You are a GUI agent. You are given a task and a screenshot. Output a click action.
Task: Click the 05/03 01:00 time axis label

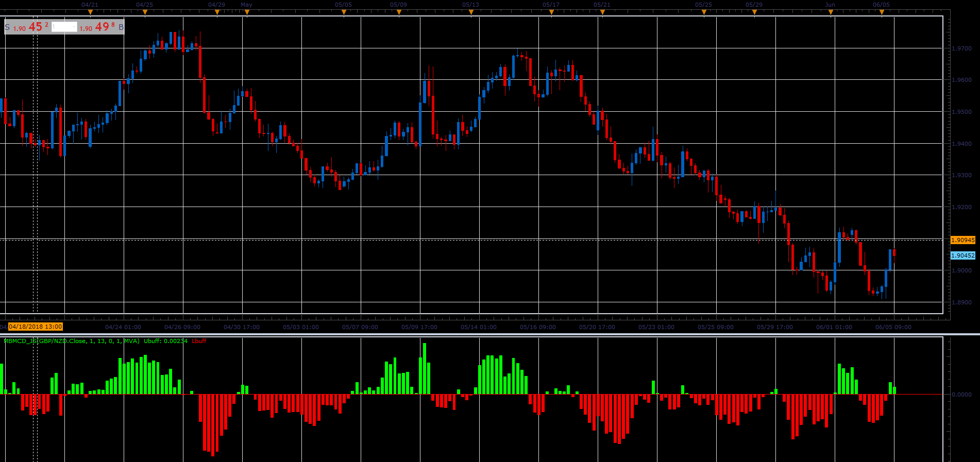point(301,327)
